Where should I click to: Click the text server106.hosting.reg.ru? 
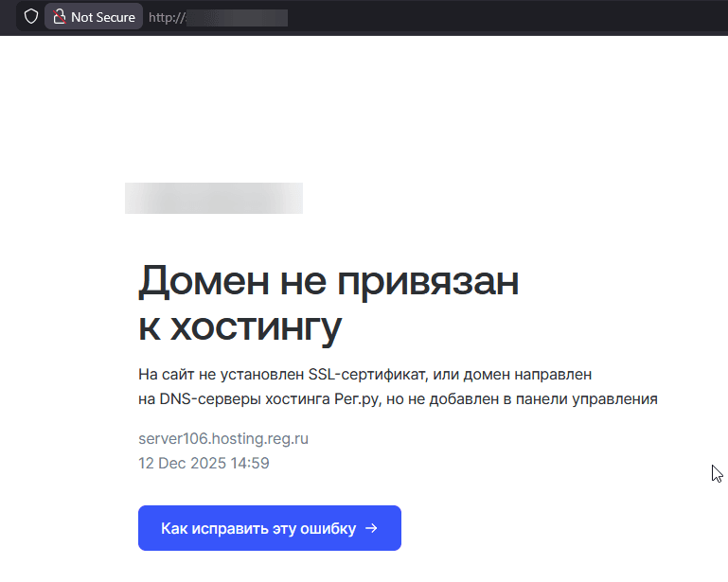tap(223, 438)
